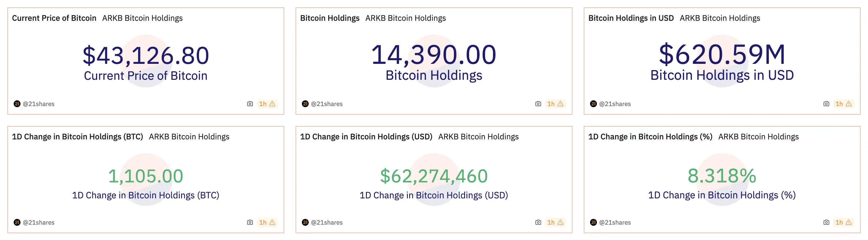
Task: Click camera icon on Bitcoin Holdings card
Action: pyautogui.click(x=538, y=104)
